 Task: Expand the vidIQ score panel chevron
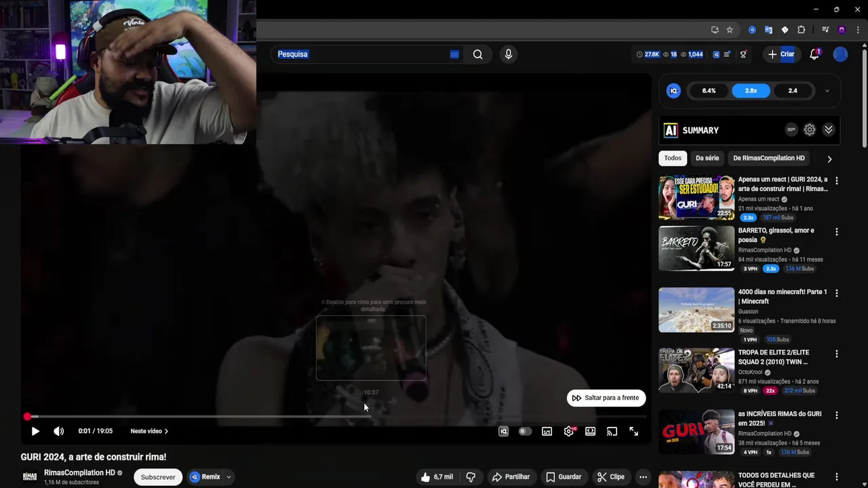point(827,91)
